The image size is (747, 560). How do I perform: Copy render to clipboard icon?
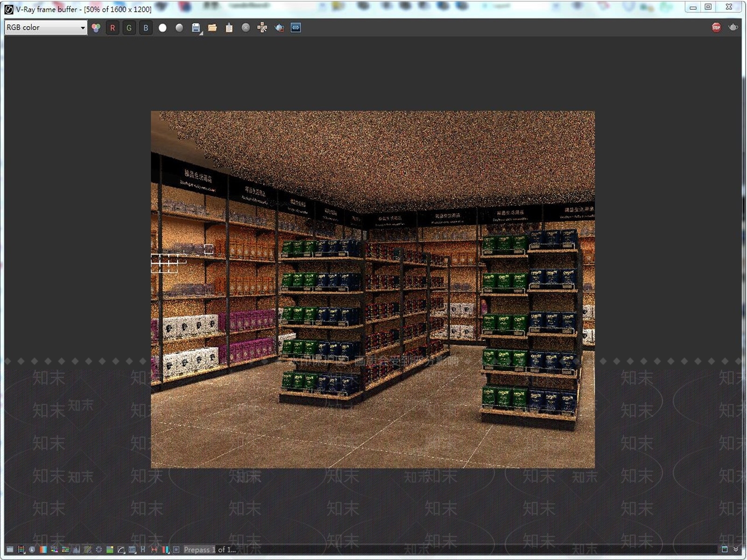click(x=229, y=28)
